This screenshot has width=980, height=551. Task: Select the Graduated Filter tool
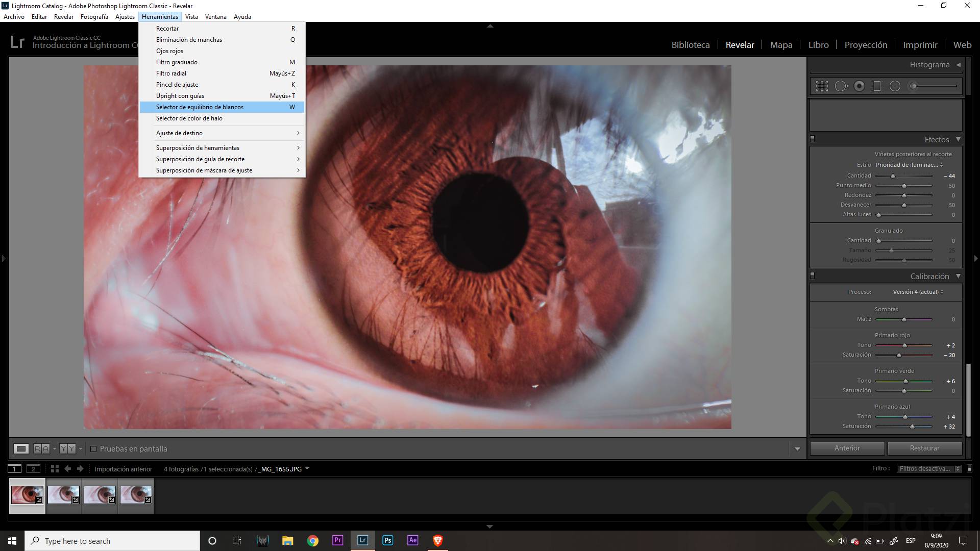click(177, 62)
